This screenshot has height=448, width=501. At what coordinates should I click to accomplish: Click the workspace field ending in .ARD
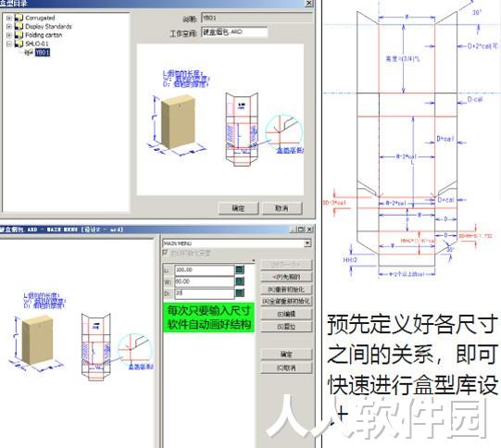[234, 32]
